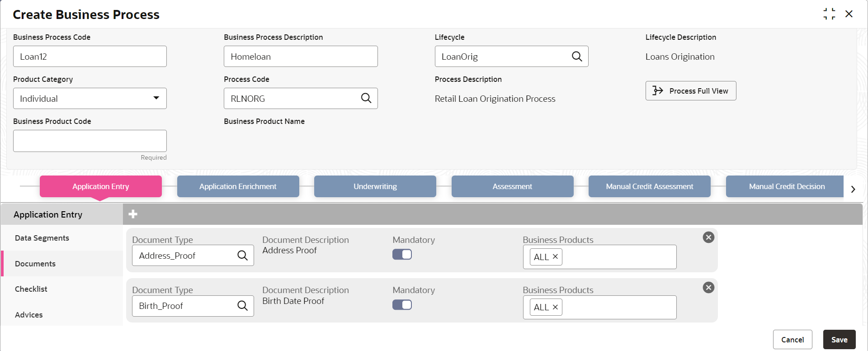The height and width of the screenshot is (351, 868).
Task: Open search for Birth_Proof document type
Action: [x=243, y=306]
